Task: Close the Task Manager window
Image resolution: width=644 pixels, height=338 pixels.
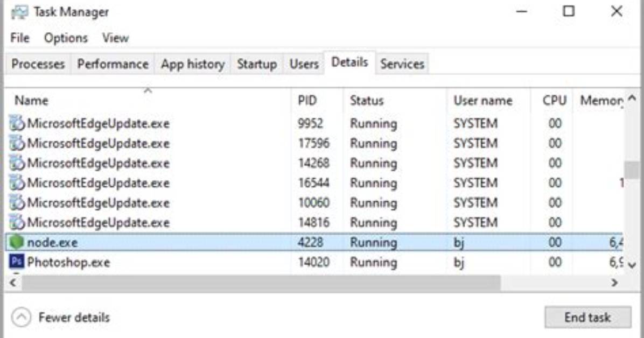Action: 617,11
